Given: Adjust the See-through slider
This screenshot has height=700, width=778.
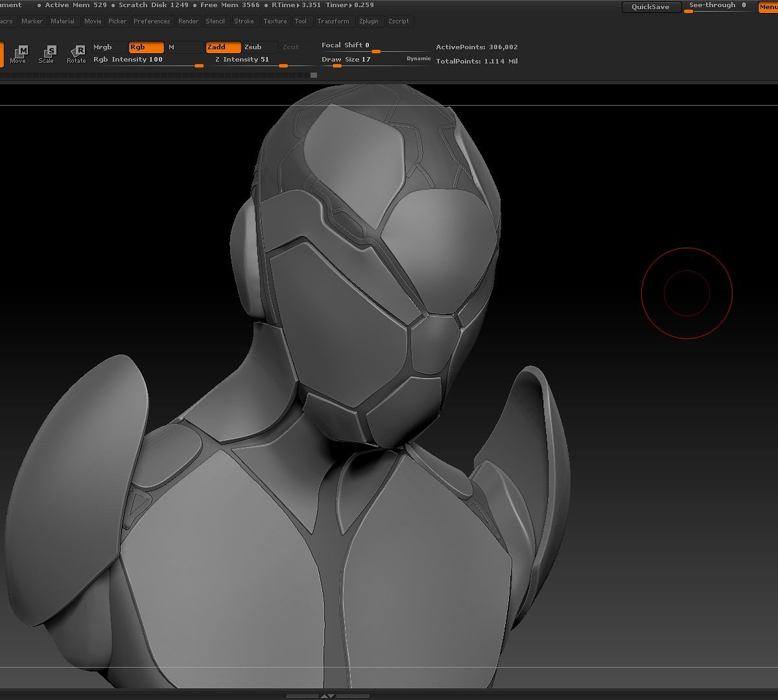Looking at the screenshot, I should click(x=718, y=7).
